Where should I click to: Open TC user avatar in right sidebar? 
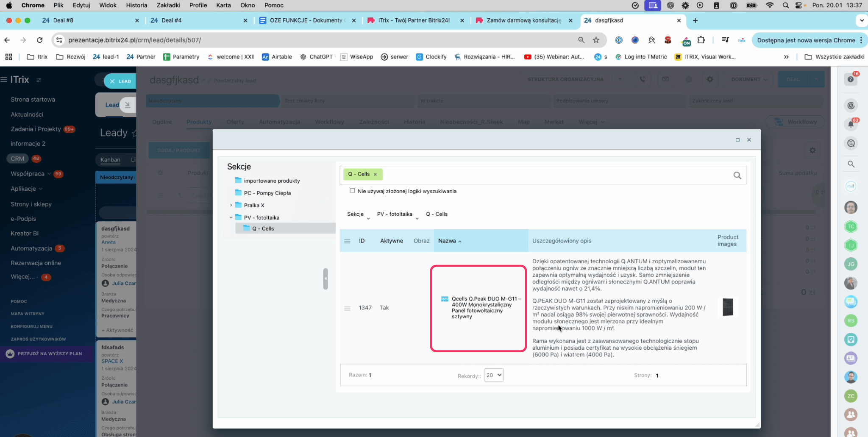851,226
